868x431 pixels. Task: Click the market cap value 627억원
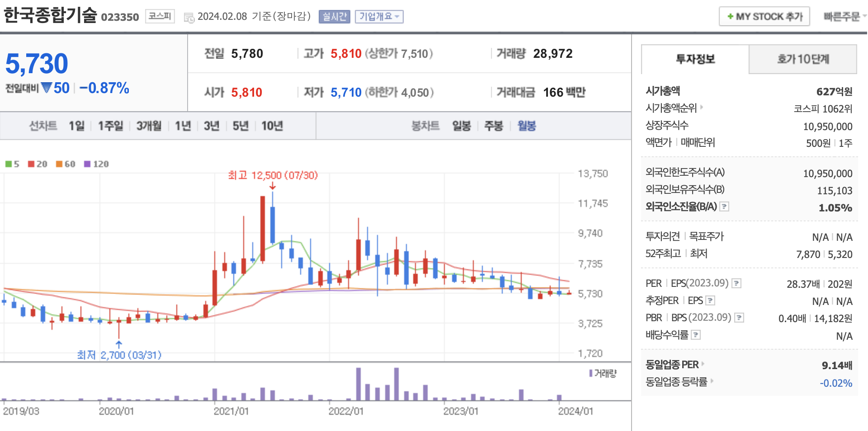pyautogui.click(x=834, y=92)
